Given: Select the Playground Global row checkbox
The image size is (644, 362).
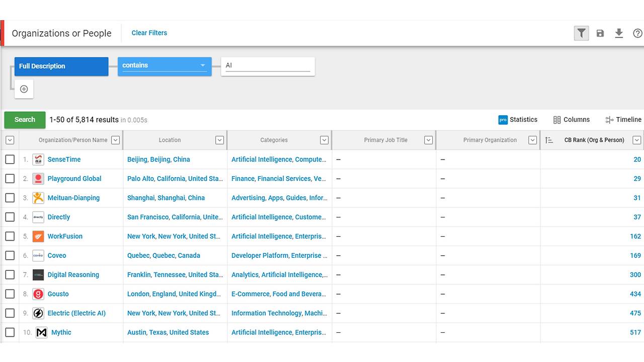Looking at the screenshot, I should [10, 179].
